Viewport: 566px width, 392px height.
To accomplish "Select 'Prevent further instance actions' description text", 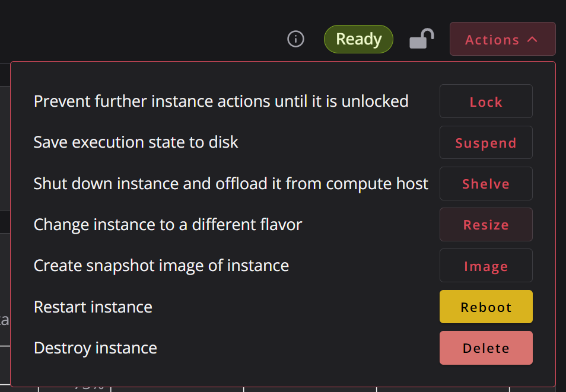I will coord(221,101).
